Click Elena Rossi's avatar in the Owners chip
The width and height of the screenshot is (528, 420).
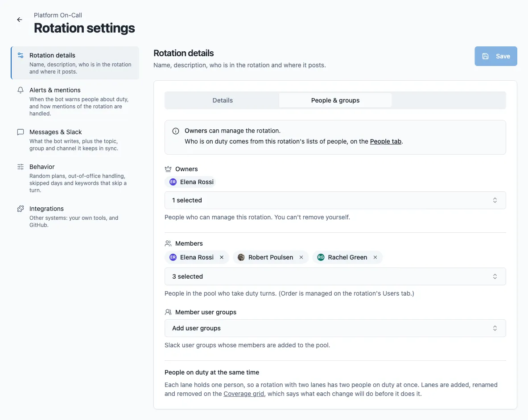point(173,182)
